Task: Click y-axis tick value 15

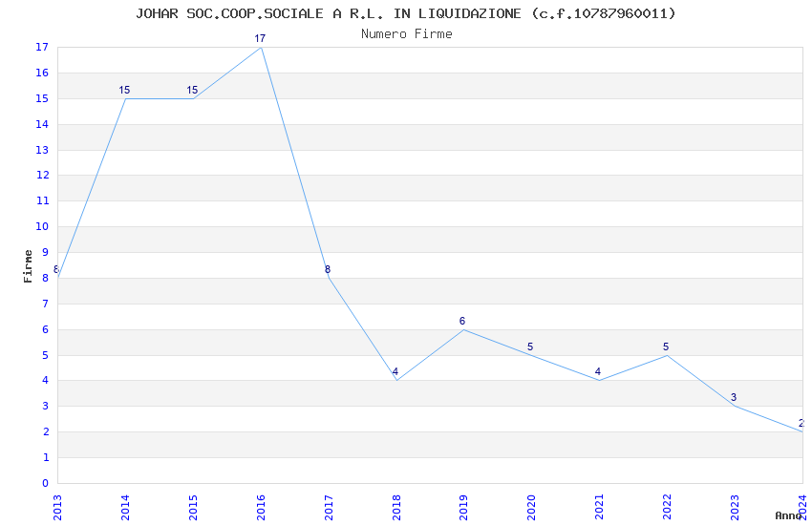Action: (42, 98)
